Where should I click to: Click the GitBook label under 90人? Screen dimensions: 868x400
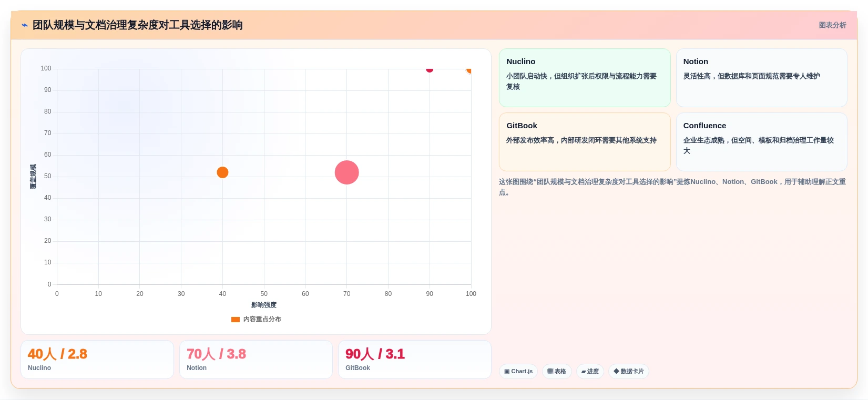coord(358,368)
